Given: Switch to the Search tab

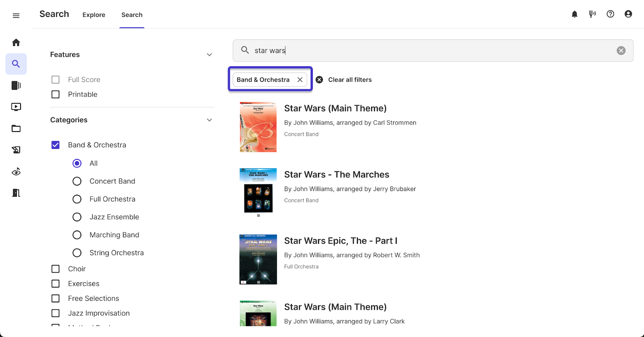Looking at the screenshot, I should coord(132,15).
